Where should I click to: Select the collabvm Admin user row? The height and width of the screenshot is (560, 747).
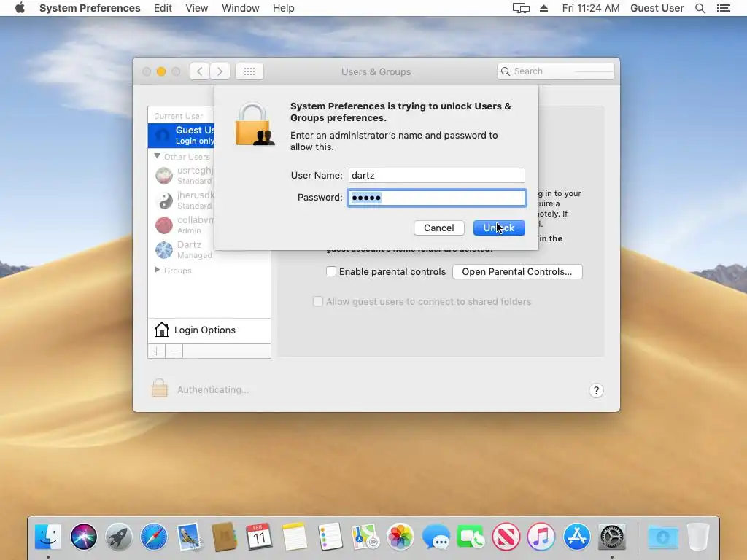pos(182,225)
